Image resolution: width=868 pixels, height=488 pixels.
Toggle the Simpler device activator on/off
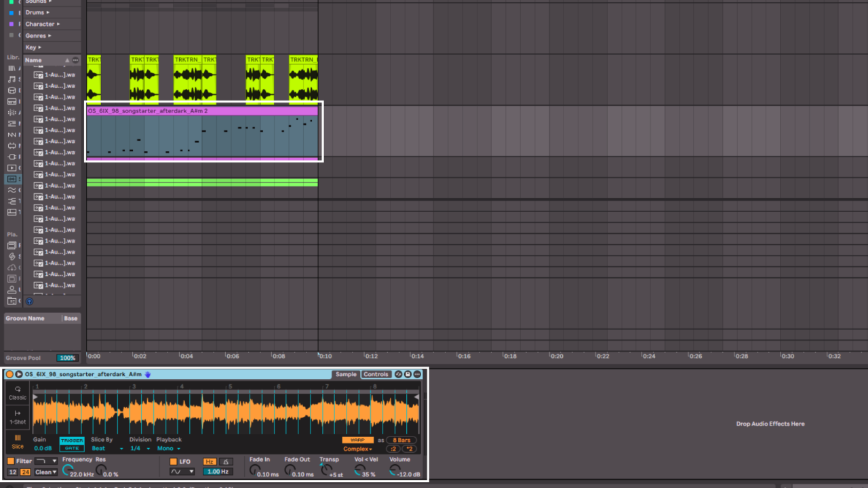click(x=9, y=374)
